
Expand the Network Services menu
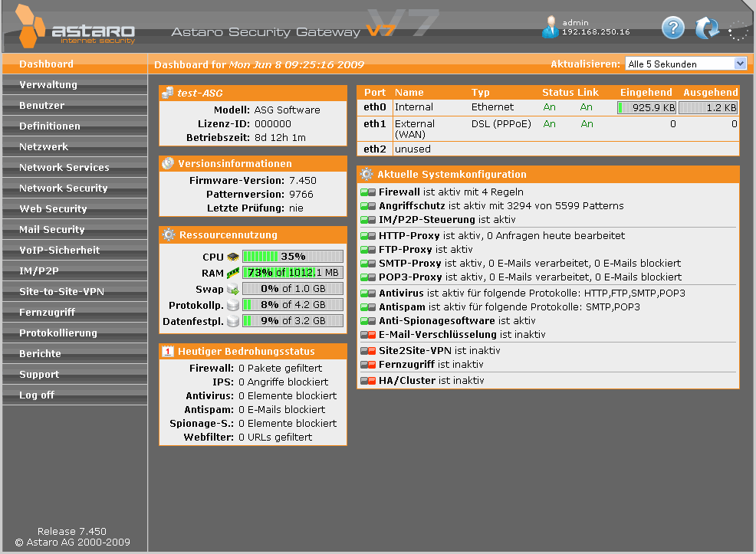[x=74, y=167]
